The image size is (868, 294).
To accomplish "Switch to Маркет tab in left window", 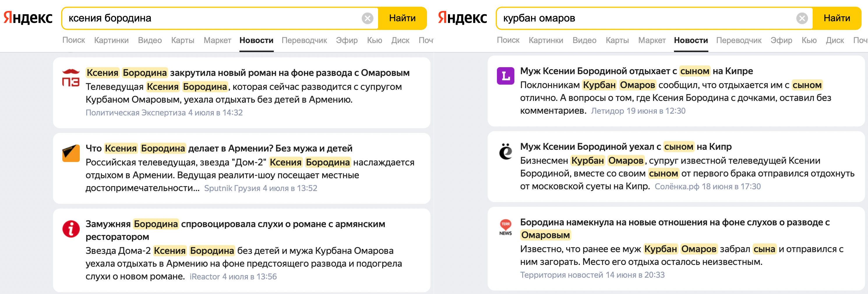I will [217, 40].
